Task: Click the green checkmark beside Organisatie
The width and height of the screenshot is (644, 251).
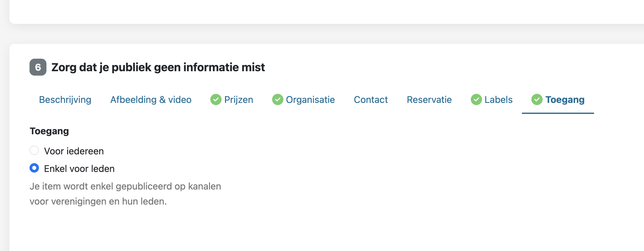Action: [277, 99]
